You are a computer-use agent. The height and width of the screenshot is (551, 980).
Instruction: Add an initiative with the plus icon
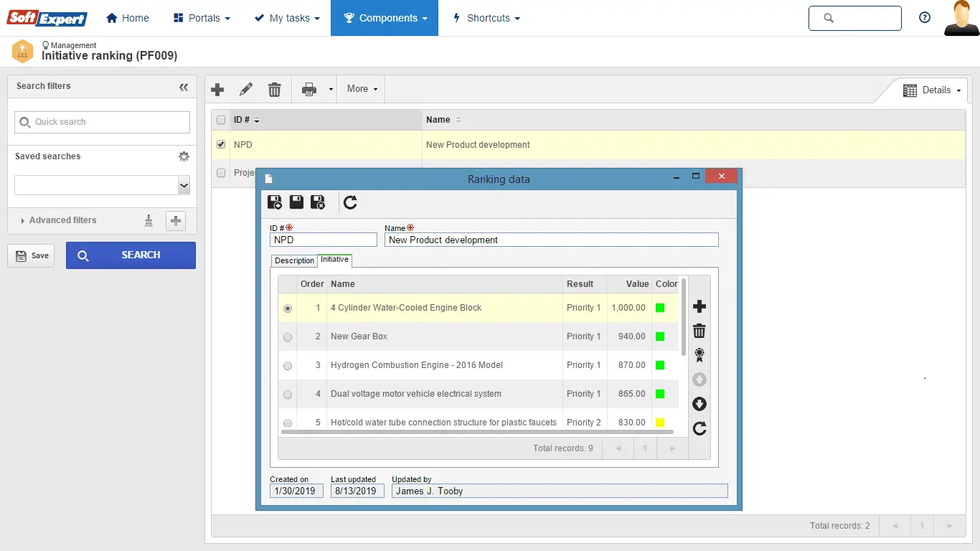(x=699, y=307)
